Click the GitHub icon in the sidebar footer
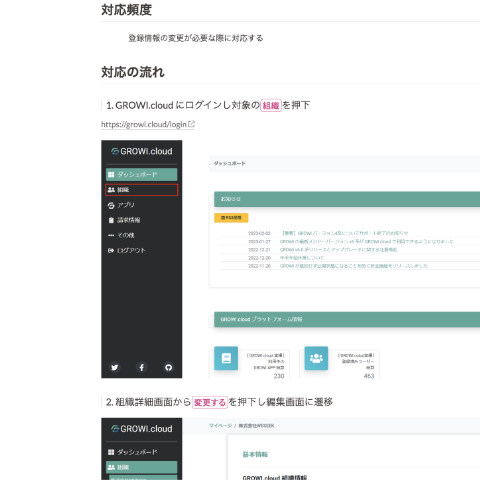Screen dimensions: 480x480 pyautogui.click(x=169, y=367)
